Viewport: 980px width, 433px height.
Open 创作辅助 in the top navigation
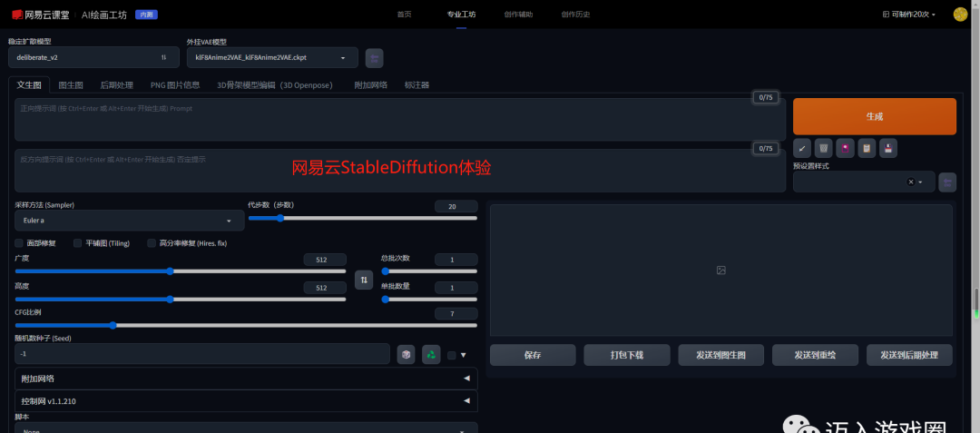pos(519,15)
